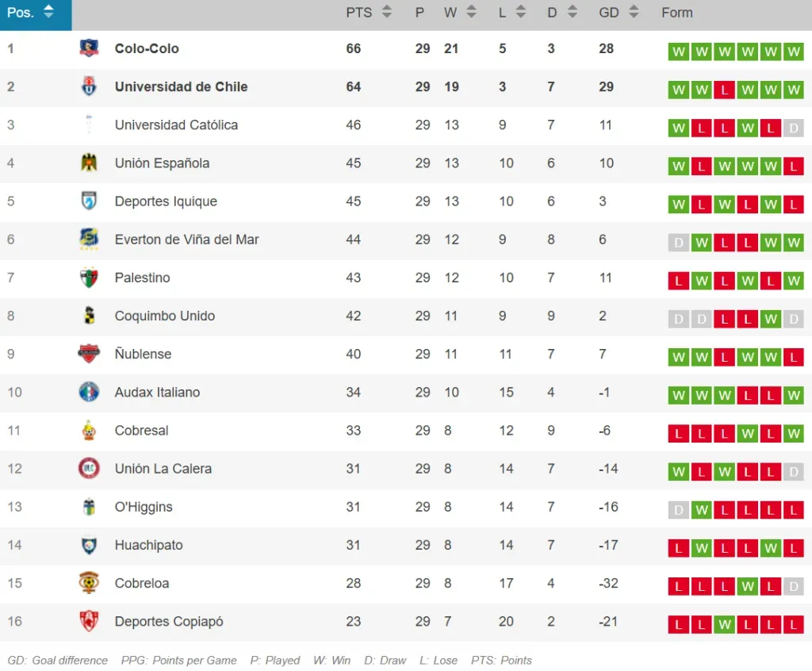
Task: Open the Coquimbo Unido team link
Action: 165,316
